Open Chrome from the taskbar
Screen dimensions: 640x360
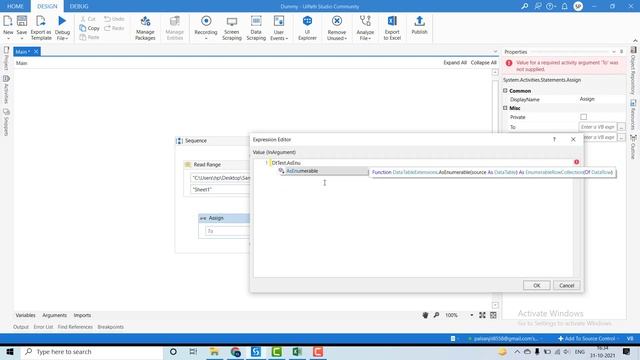[235, 351]
